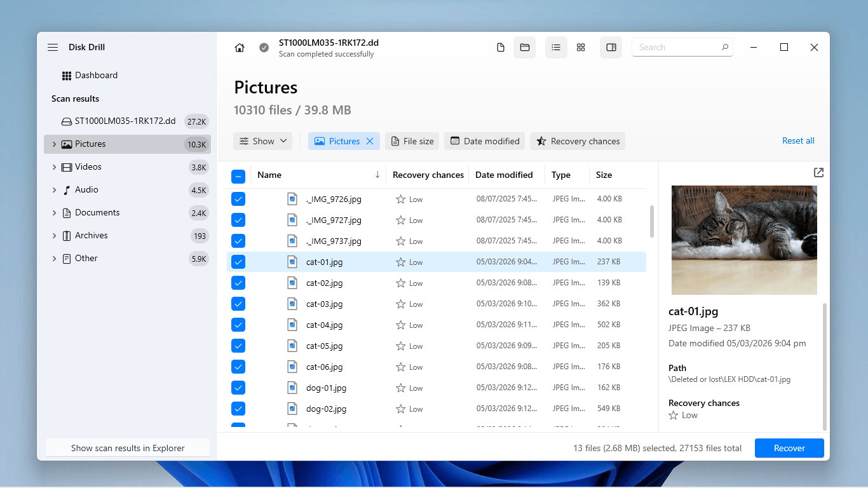Uncheck the dog-01.jpg checkbox
Image resolution: width=868 pixels, height=488 pixels.
coord(238,388)
